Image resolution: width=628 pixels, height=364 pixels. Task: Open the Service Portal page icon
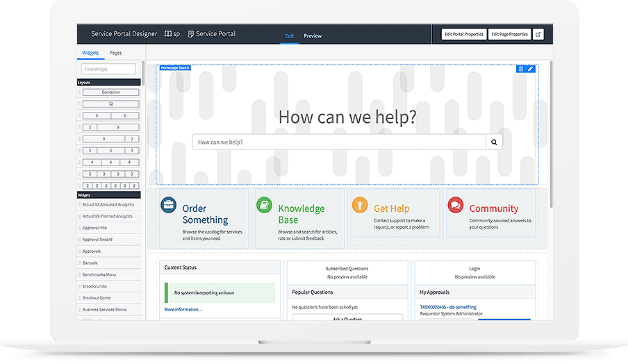[190, 34]
